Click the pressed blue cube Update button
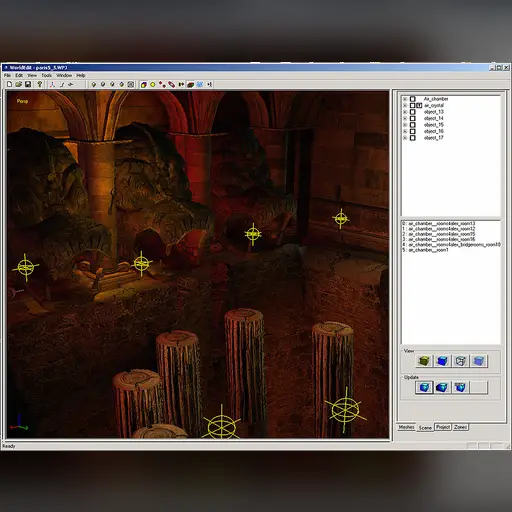This screenshot has width=512, height=512. [x=424, y=387]
